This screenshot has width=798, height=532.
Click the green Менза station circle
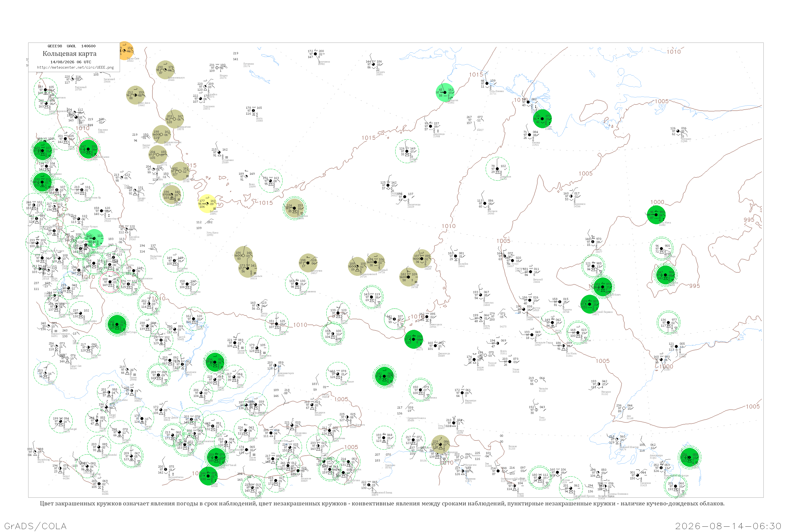pos(208,476)
